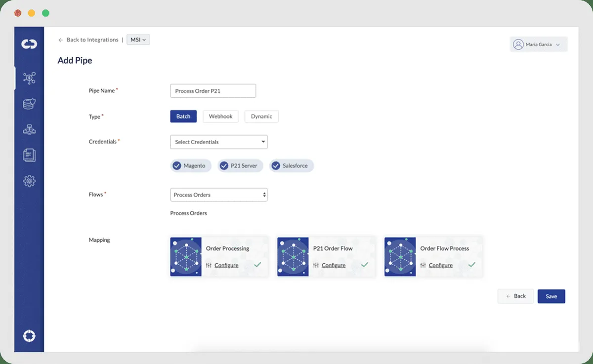Screen dimensions: 593x364
Task: Uncheck the P21 Server credential chip
Action: 224,166
